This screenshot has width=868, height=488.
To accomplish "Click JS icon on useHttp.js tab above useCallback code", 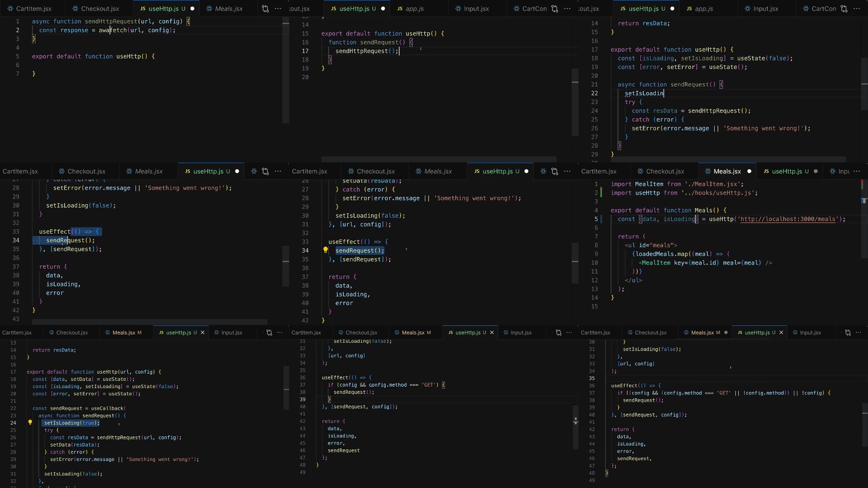I will pos(161,333).
